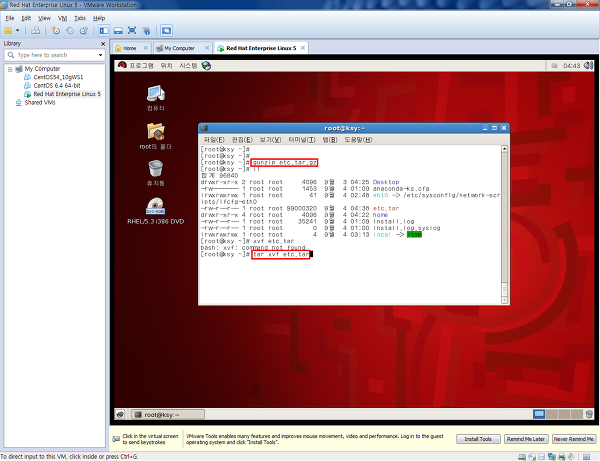Close the Red Hat Enterprise Linux 5 tab
Screen dimensions: 600x461
(303, 48)
